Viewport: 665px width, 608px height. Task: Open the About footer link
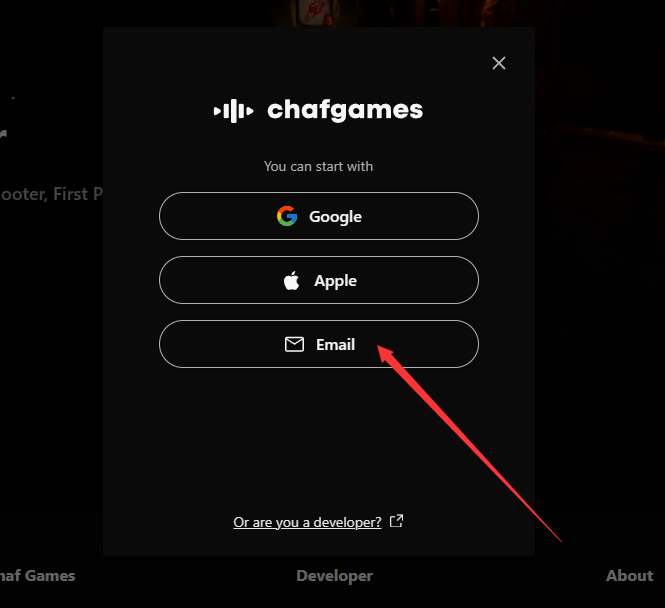(629, 576)
